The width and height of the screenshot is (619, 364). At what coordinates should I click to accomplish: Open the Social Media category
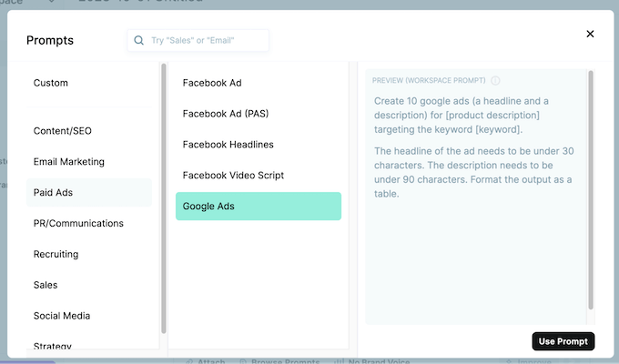point(62,317)
